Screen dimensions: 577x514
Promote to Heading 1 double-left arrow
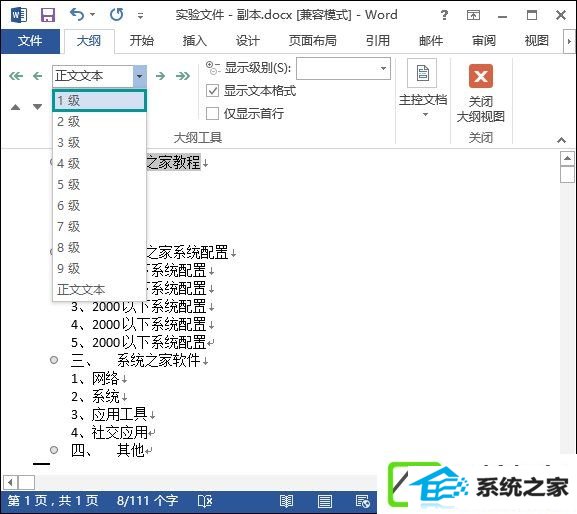click(16, 76)
